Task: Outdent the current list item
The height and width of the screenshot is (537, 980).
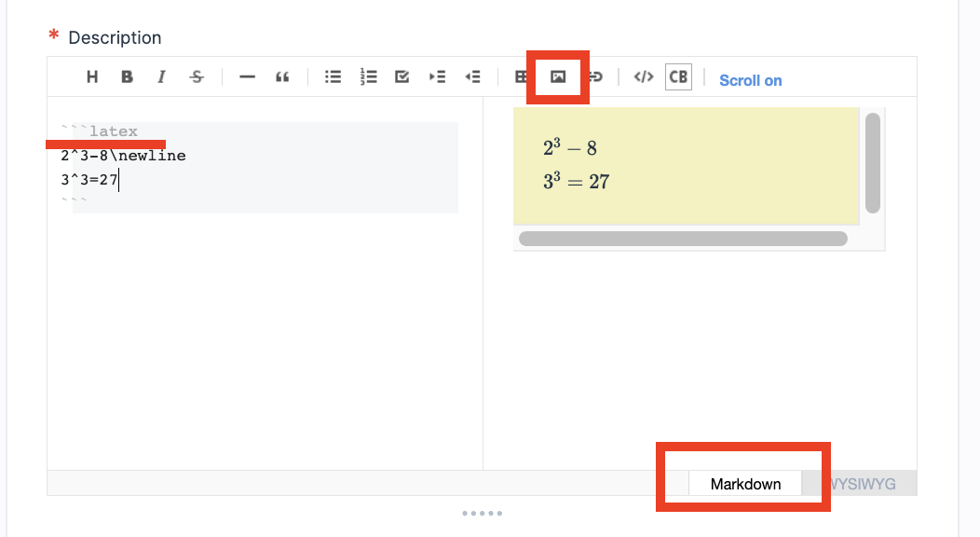Action: (472, 76)
